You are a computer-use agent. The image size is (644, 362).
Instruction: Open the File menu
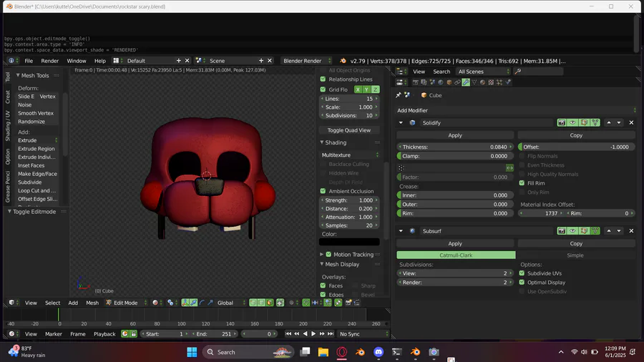point(29,61)
